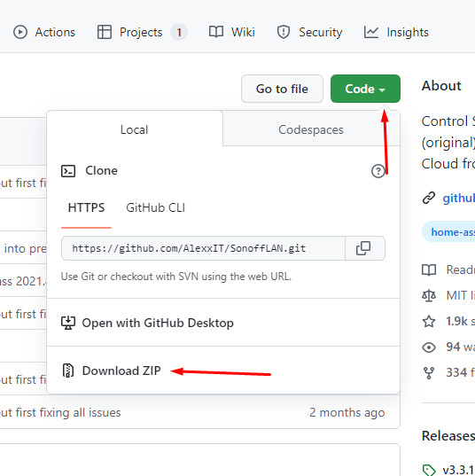Click the eye icon beside 94
This screenshot has width=475, height=476.
(429, 347)
